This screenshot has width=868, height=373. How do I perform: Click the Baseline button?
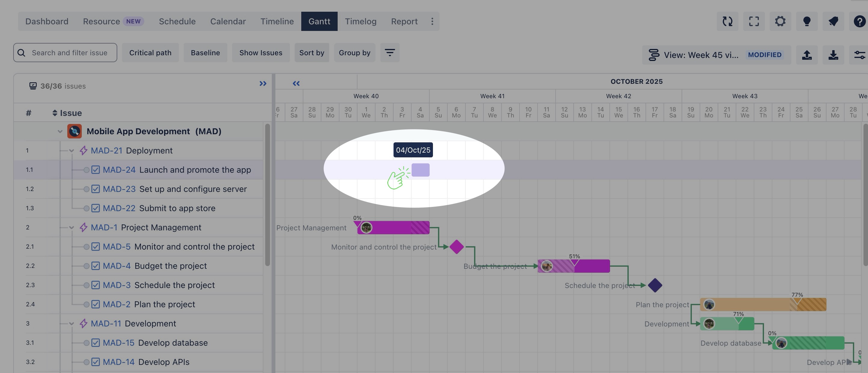205,53
